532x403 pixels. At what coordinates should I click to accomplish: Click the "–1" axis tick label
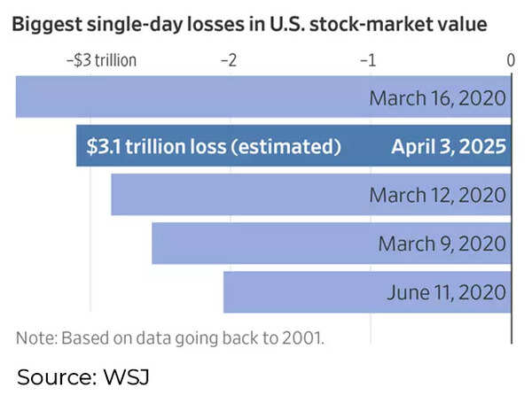coord(369,59)
